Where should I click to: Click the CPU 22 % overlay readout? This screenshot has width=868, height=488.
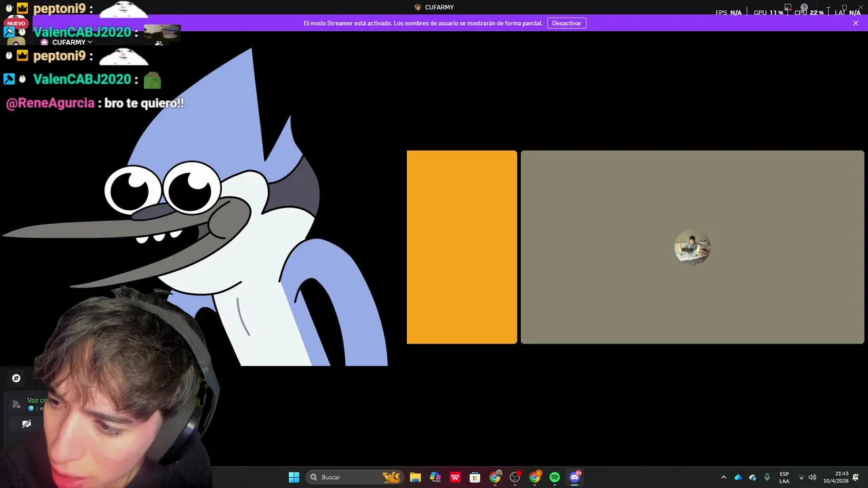tap(809, 12)
